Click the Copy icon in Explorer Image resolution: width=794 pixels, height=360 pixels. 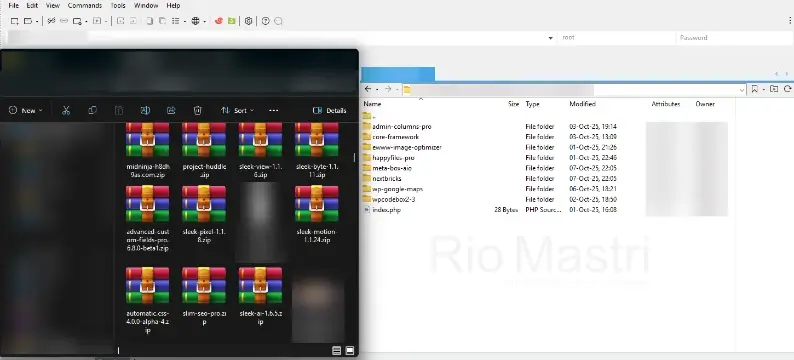pyautogui.click(x=92, y=110)
